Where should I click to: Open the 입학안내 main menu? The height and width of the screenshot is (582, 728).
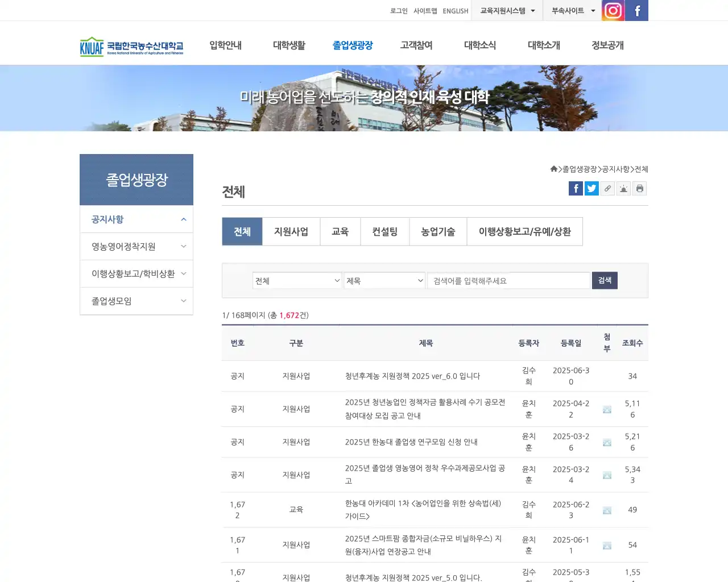225,45
